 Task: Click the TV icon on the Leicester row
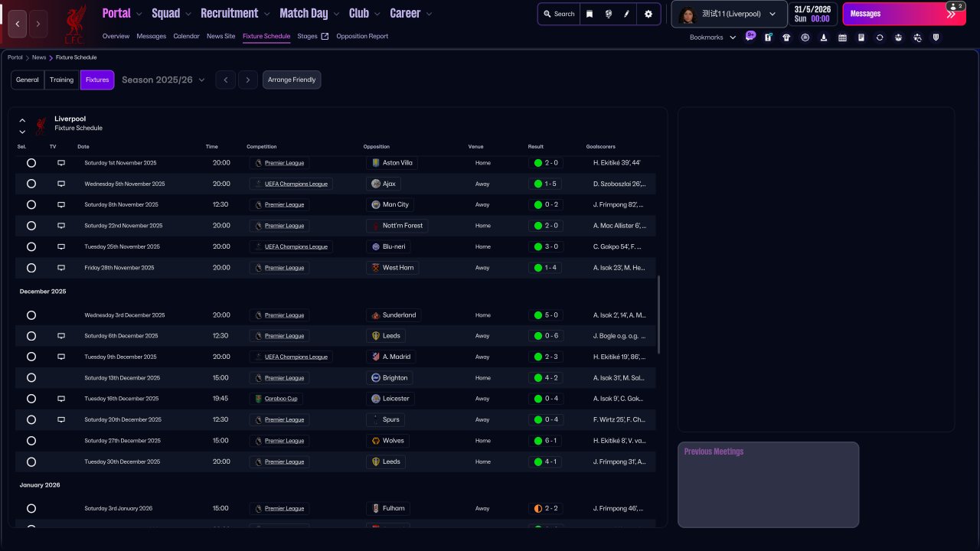point(61,399)
